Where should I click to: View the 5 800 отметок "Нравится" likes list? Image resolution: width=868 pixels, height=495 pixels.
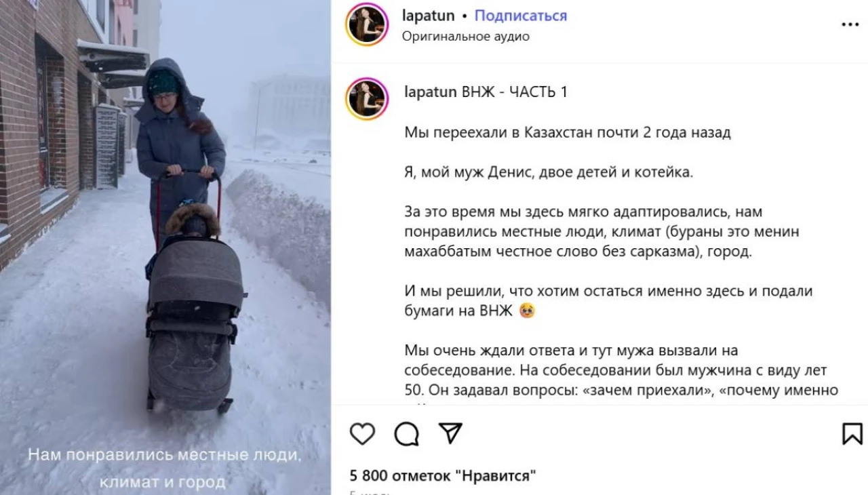(443, 476)
